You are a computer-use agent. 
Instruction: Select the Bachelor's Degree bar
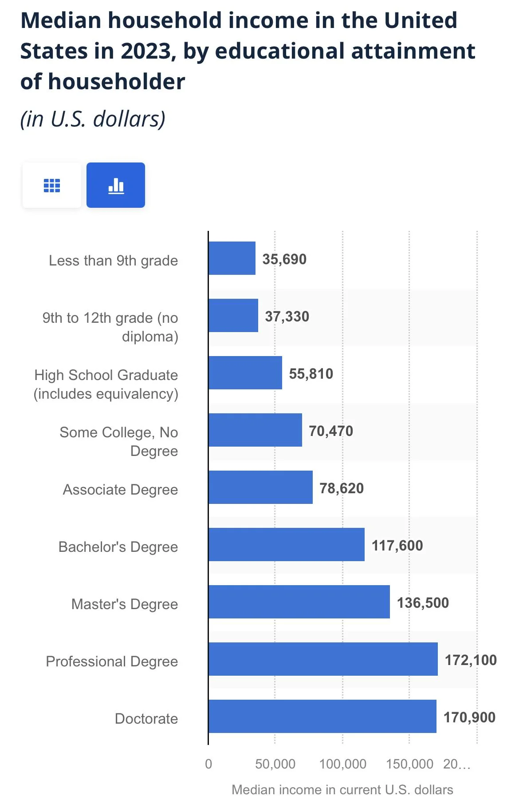pos(287,544)
